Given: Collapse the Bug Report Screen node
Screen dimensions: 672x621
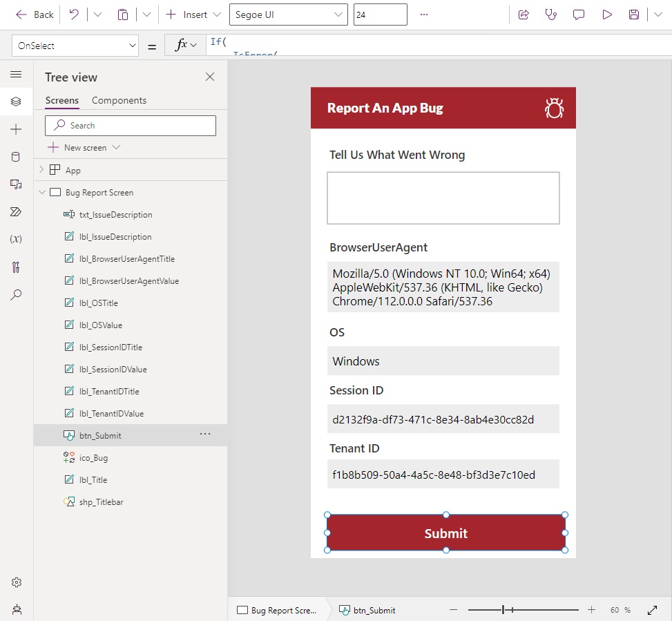Looking at the screenshot, I should point(42,192).
